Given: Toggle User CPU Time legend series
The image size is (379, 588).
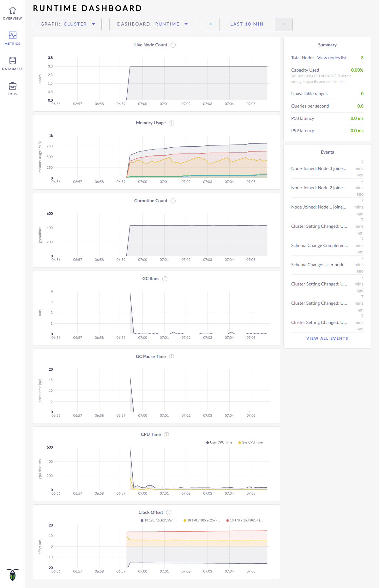Looking at the screenshot, I should [x=219, y=443].
